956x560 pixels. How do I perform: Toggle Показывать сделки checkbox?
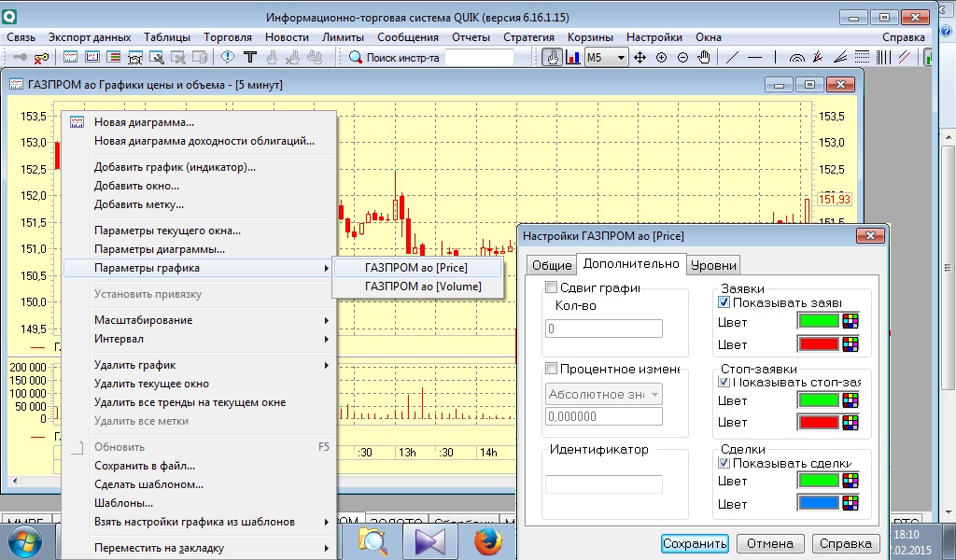724,463
